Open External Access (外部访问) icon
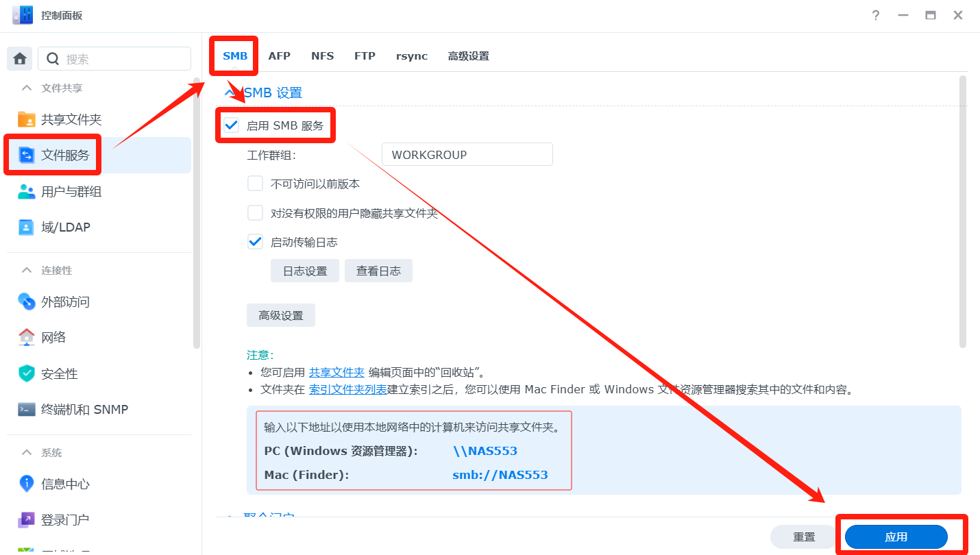This screenshot has width=980, height=555. point(27,301)
